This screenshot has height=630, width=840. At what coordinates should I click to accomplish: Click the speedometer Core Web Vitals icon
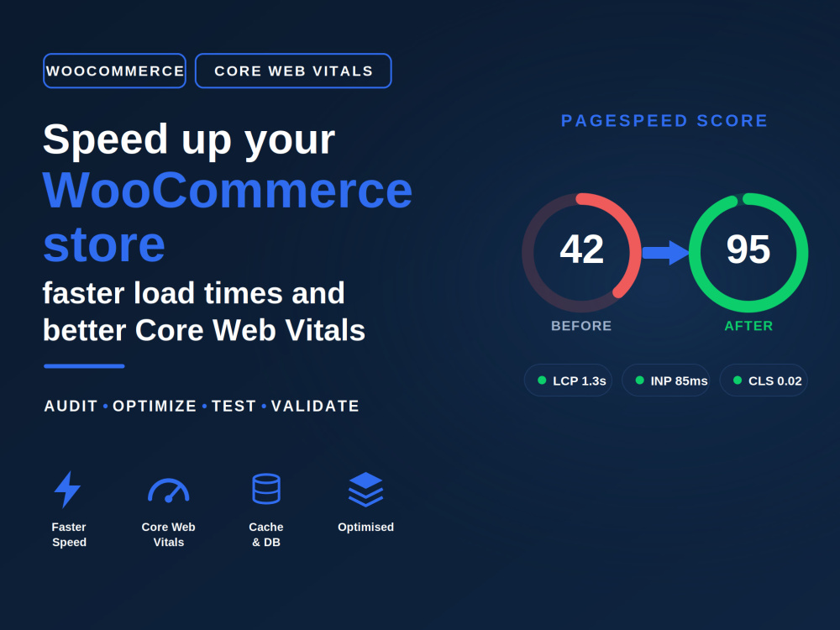pos(168,491)
